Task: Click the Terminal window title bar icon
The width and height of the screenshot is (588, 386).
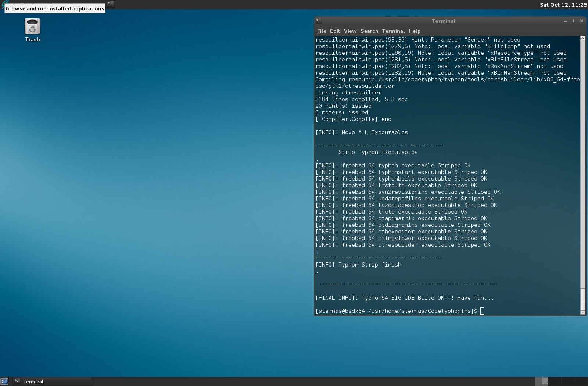Action: (x=319, y=21)
